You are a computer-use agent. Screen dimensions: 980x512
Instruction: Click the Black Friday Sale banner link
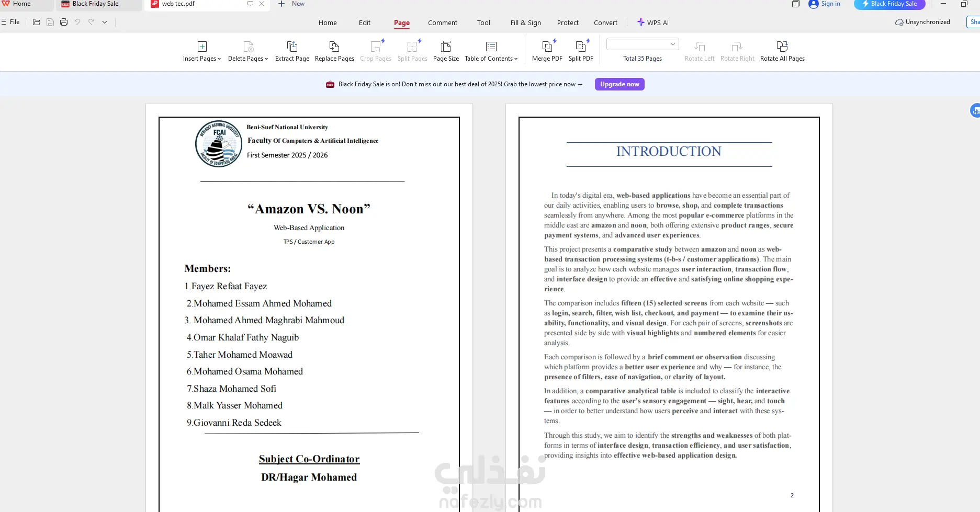coord(460,84)
